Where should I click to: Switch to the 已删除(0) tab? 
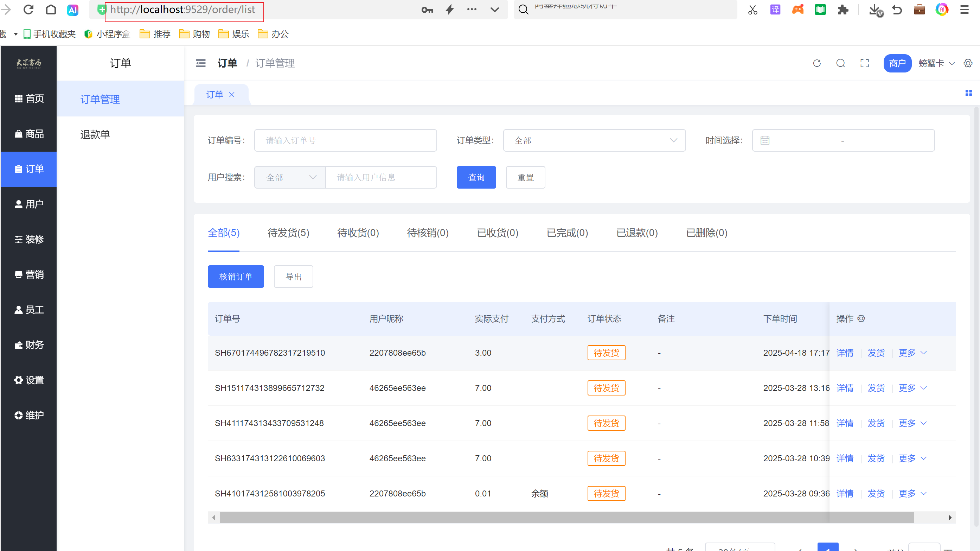706,233
